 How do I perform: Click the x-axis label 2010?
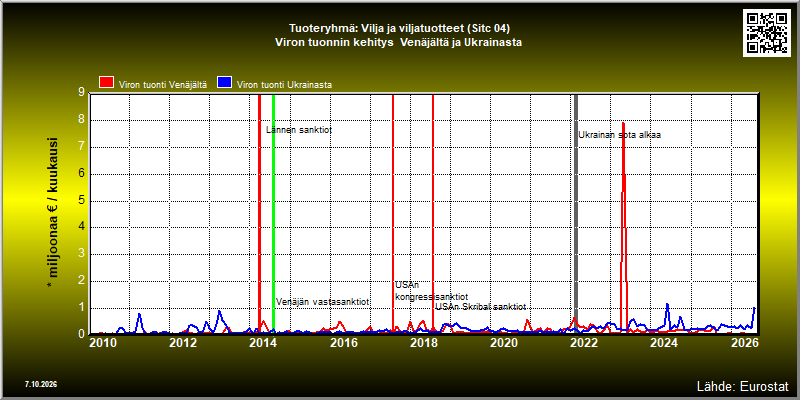pyautogui.click(x=103, y=342)
